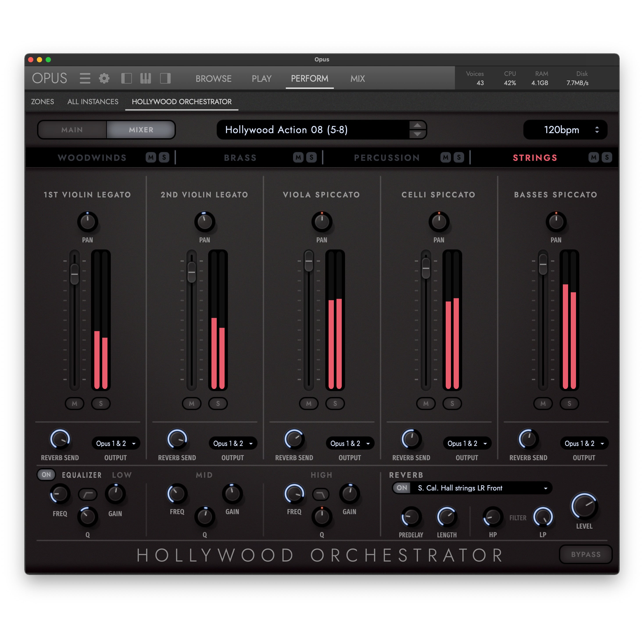Click the Viola Spiccato volume fader handle
The image size is (644, 644).
309,261
